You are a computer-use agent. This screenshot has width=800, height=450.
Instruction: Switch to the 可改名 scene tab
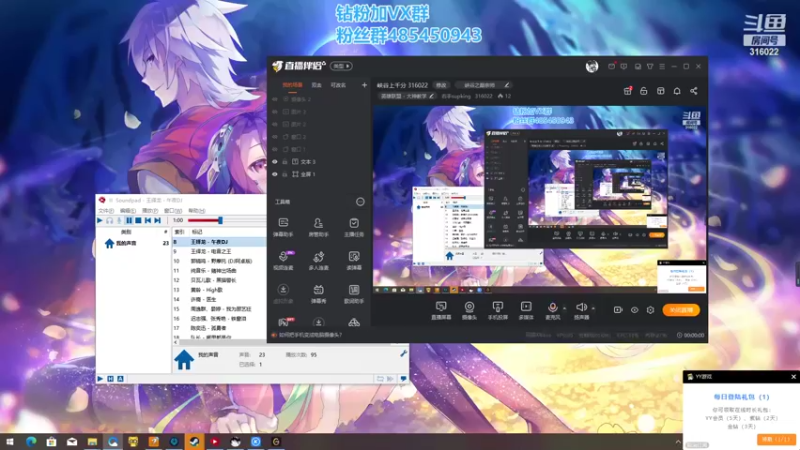point(338,85)
